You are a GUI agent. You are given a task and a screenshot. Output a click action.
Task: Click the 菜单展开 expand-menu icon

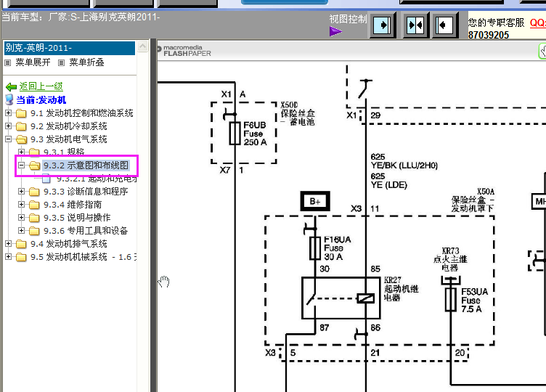tap(8, 63)
